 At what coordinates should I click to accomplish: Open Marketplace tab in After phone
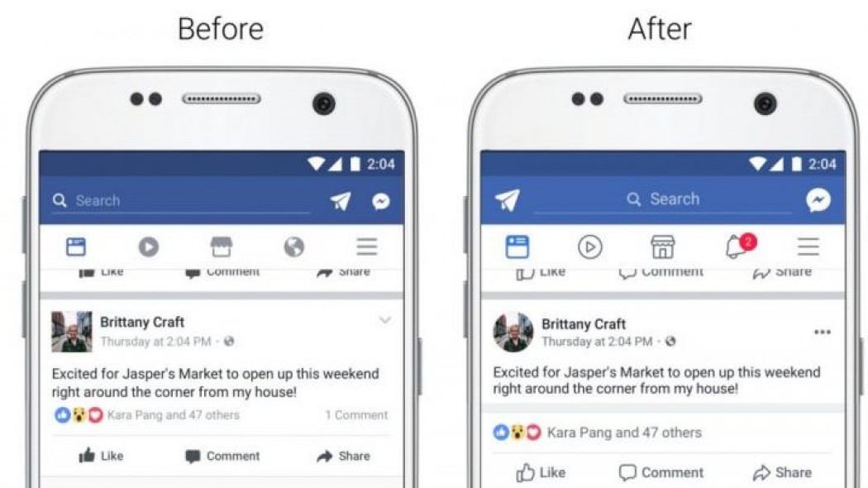click(662, 246)
